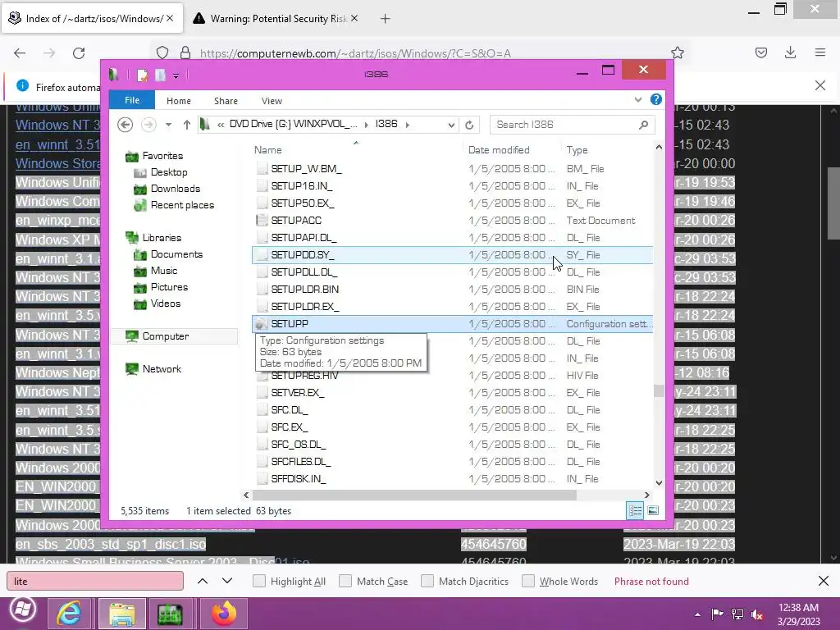Find next match arrow
840x630 pixels.
pyautogui.click(x=227, y=581)
